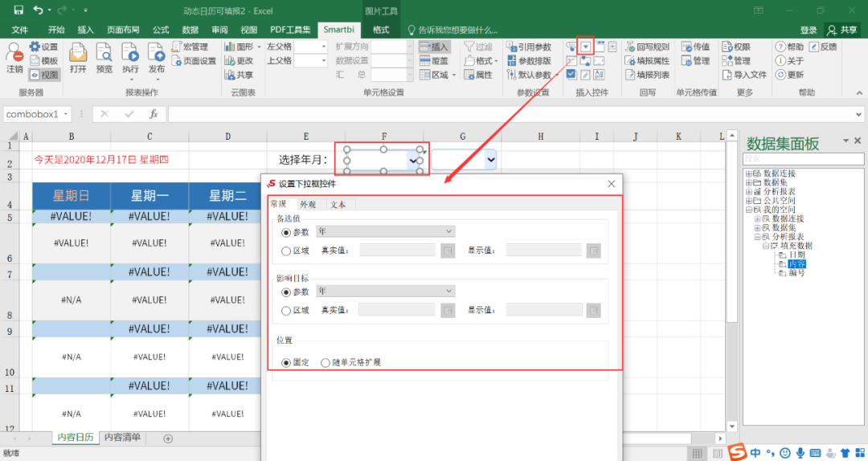Open 填报列表 fill-in list

(x=647, y=75)
